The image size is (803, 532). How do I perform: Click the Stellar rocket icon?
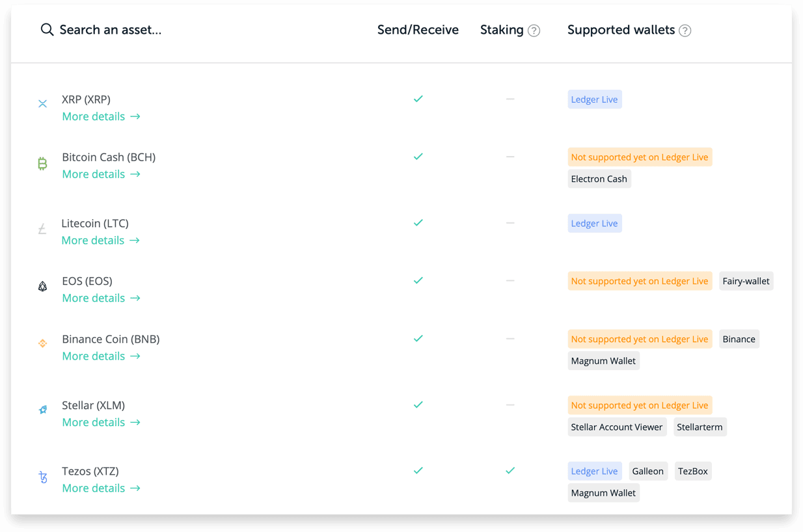pyautogui.click(x=42, y=410)
